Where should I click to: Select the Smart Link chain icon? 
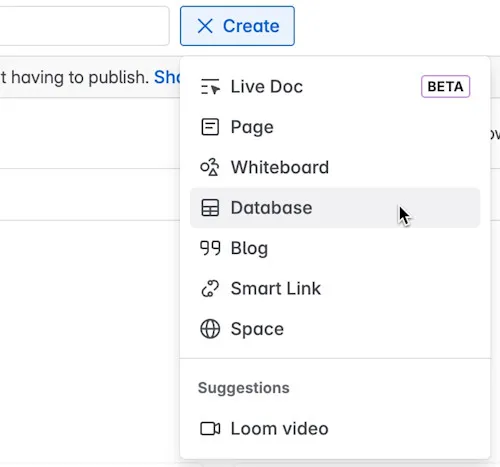pos(210,288)
